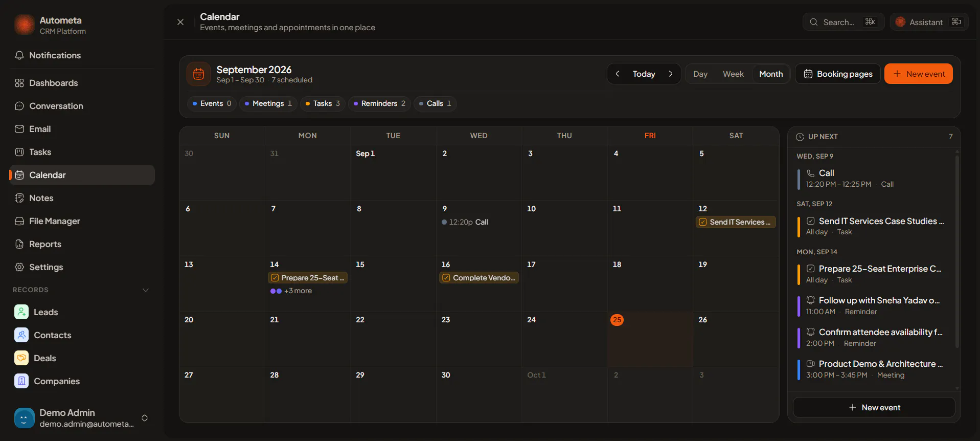Go to previous month arrow
980x441 pixels.
pos(618,74)
